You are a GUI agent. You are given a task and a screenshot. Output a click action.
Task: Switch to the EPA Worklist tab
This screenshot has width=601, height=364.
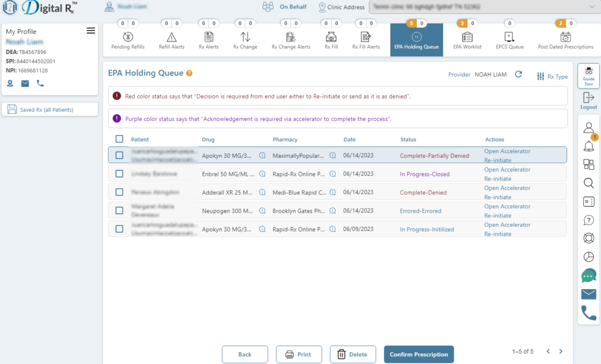[467, 39]
